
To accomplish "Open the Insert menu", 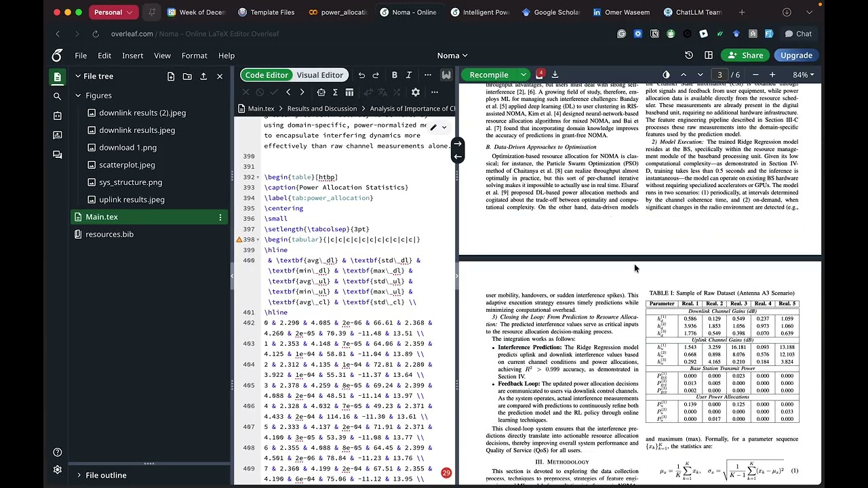I will click(132, 56).
